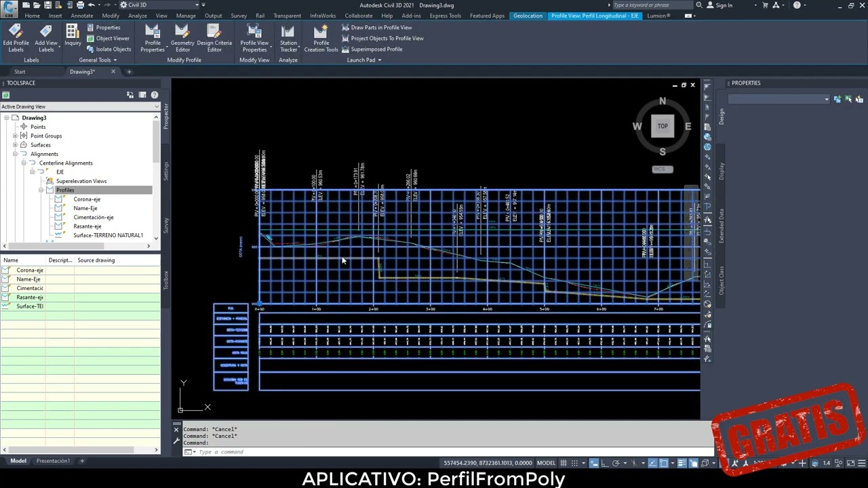Switch to the Settings tab of Toolspace
The image size is (868, 488).
click(x=166, y=171)
